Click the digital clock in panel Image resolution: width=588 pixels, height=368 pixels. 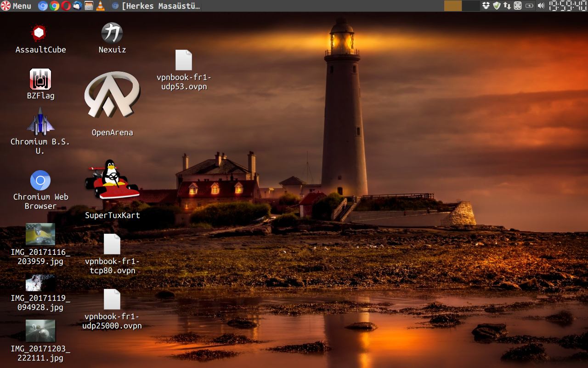point(568,6)
